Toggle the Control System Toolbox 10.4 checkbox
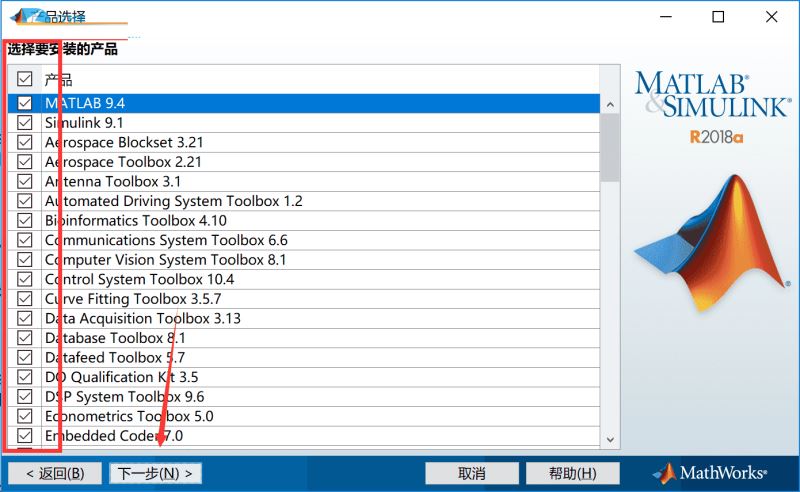Viewport: 800px width, 492px height. [24, 279]
